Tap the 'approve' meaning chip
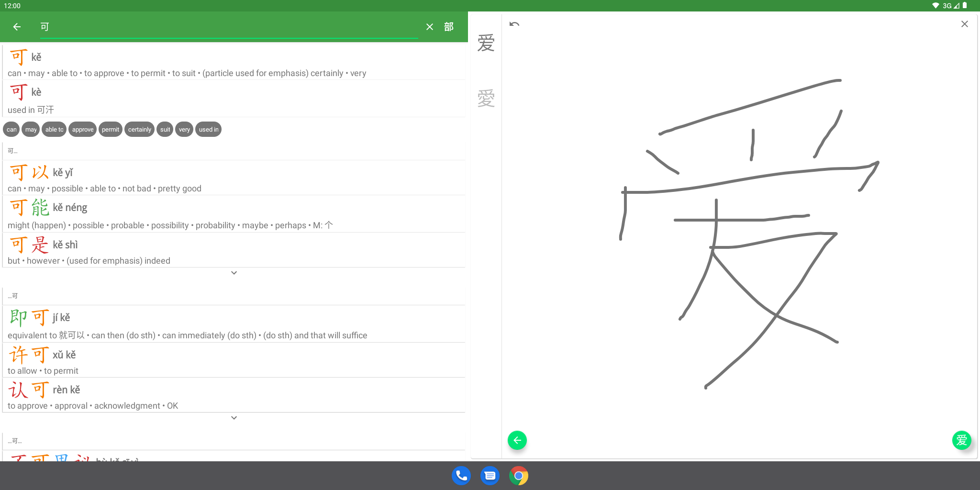The image size is (980, 490). coord(83,130)
